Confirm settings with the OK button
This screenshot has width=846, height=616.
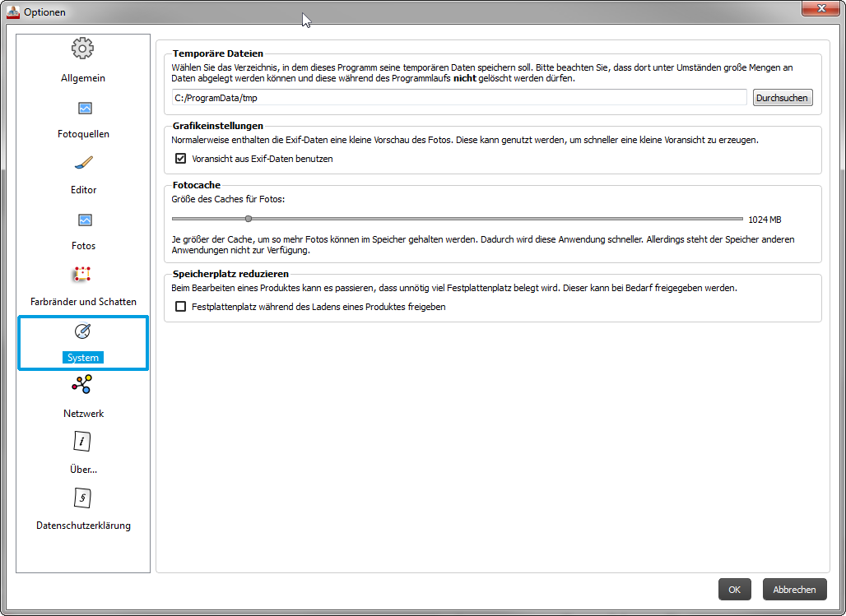[x=734, y=589]
